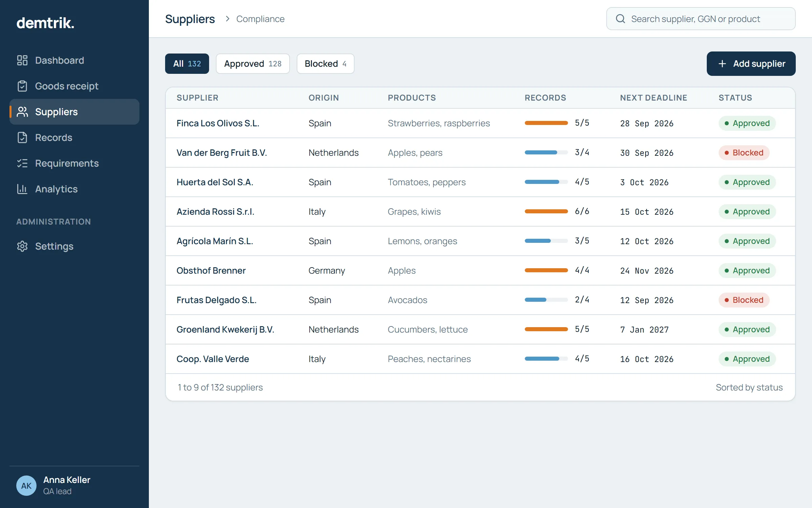
Task: Click the records progress bar for Van der Berg Fruit
Action: (546, 152)
